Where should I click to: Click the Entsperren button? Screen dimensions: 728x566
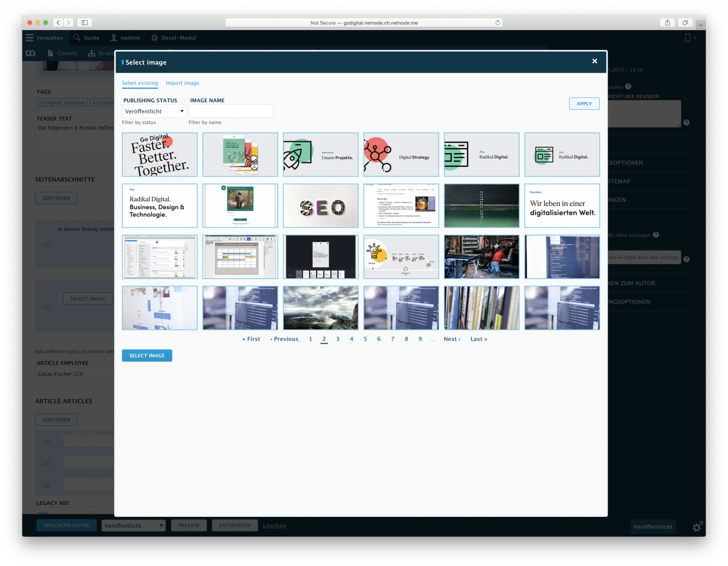tap(235, 525)
